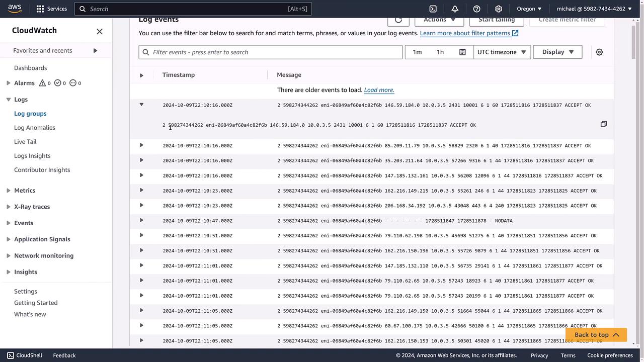Click Start tailing button
Image resolution: width=644 pixels, height=362 pixels.
497,20
